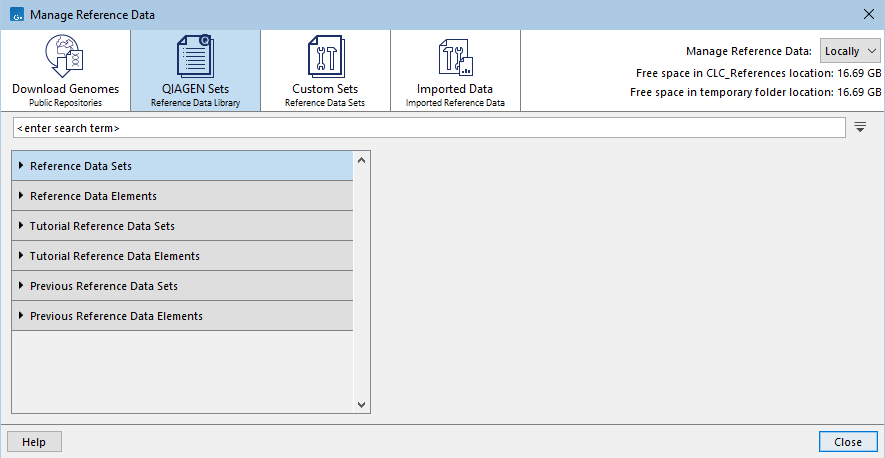Open the Manage Reference Data location dropdown
This screenshot has width=885, height=458.
coord(850,51)
